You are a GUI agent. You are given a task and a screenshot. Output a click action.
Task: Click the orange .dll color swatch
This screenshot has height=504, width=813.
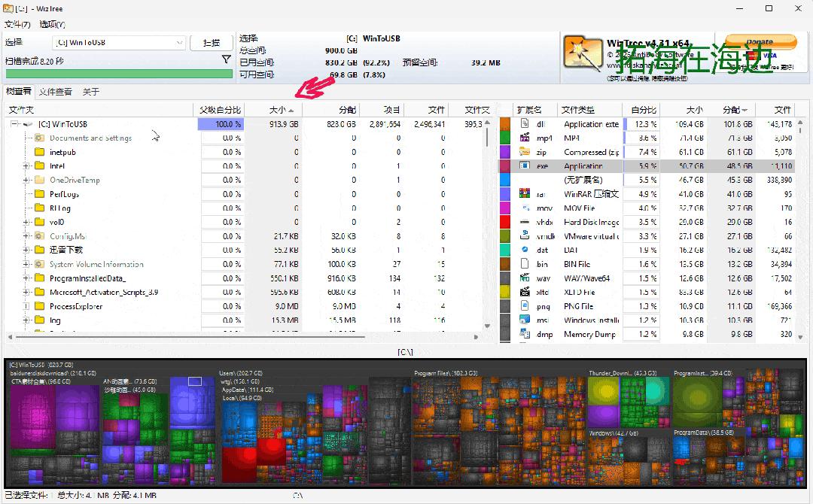click(505, 124)
